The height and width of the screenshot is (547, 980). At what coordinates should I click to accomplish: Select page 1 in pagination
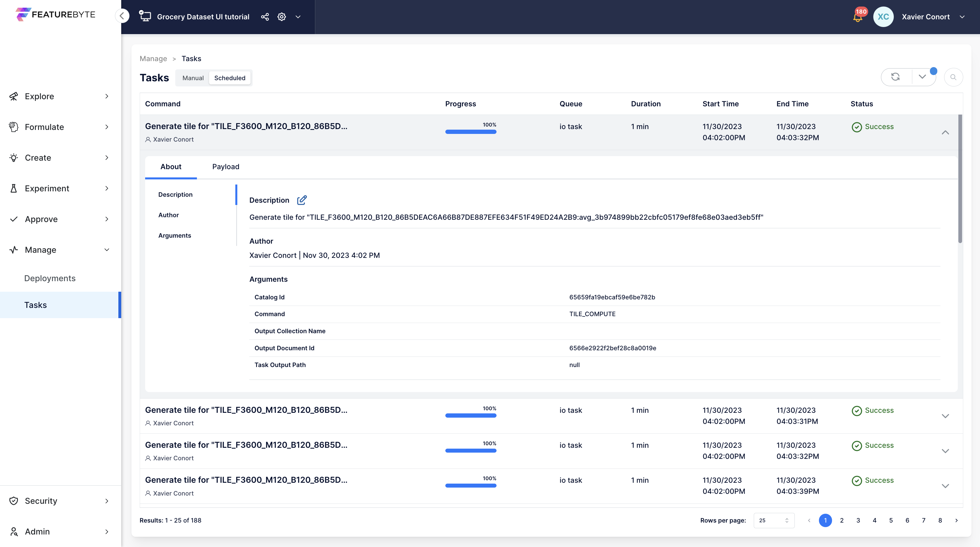(825, 520)
